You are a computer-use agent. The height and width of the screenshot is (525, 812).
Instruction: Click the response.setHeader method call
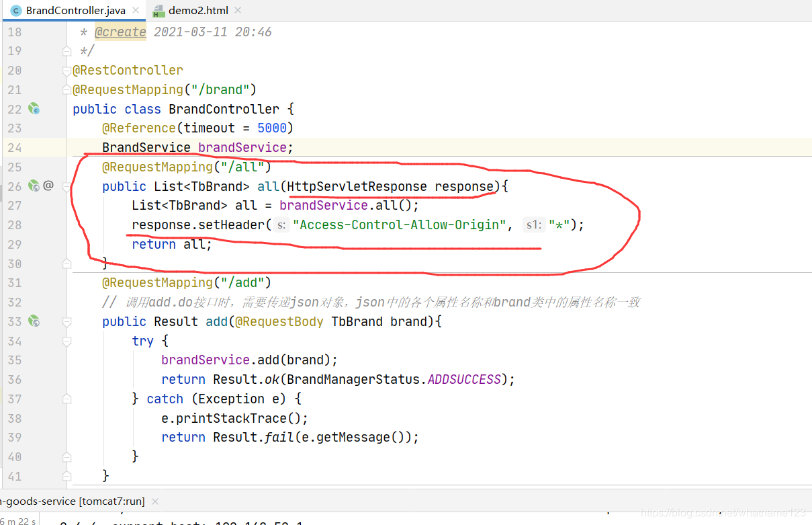point(198,225)
